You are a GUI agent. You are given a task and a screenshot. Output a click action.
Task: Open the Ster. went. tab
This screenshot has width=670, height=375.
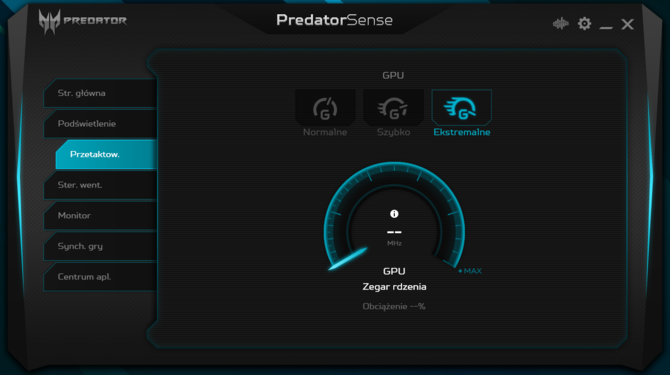pos(100,185)
